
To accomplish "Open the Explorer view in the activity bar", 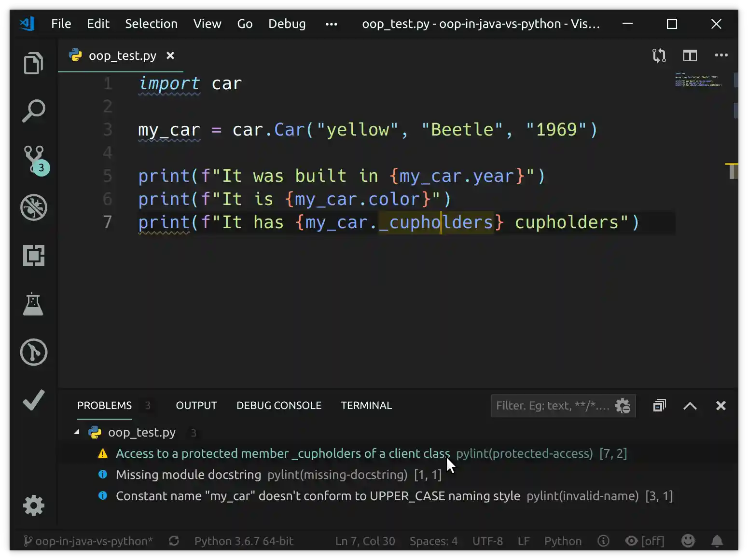I will point(33,63).
